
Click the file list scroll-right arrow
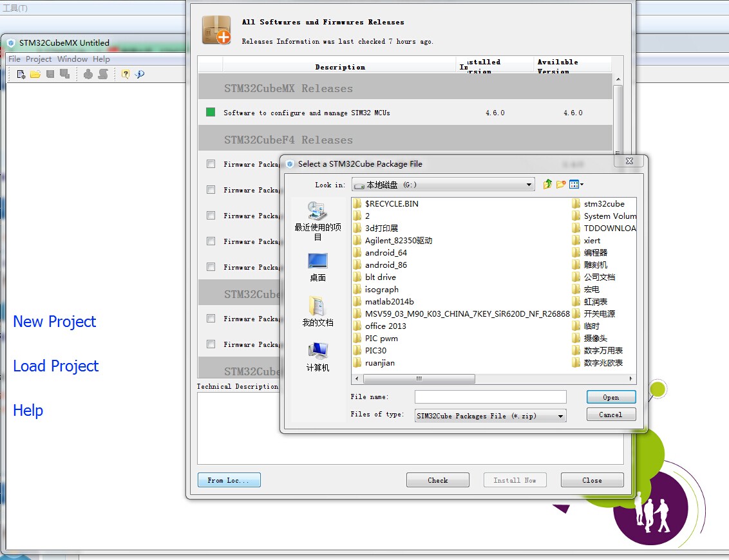(x=630, y=378)
